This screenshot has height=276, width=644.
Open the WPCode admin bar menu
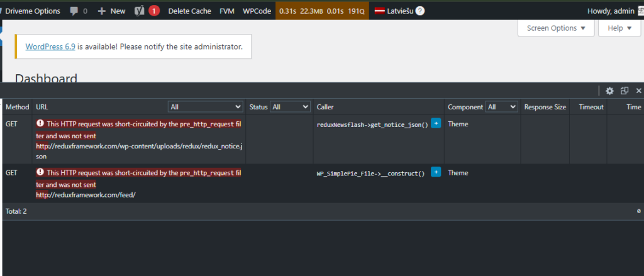click(x=256, y=11)
